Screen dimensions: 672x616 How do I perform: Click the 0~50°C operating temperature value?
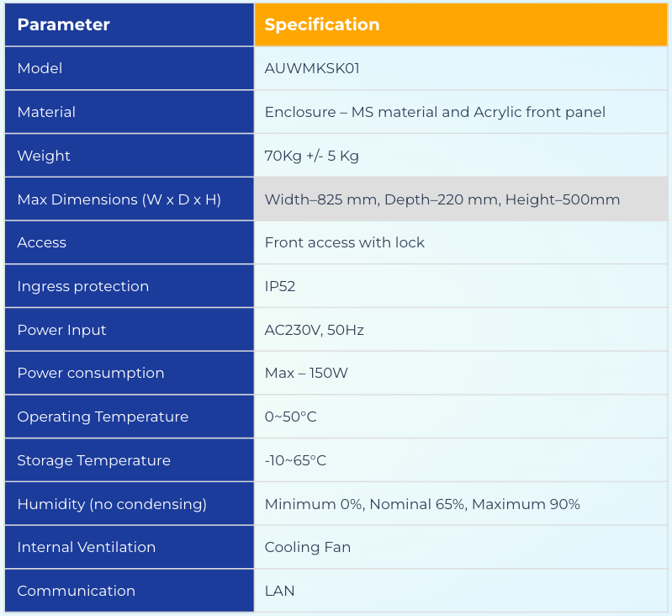[x=290, y=417]
